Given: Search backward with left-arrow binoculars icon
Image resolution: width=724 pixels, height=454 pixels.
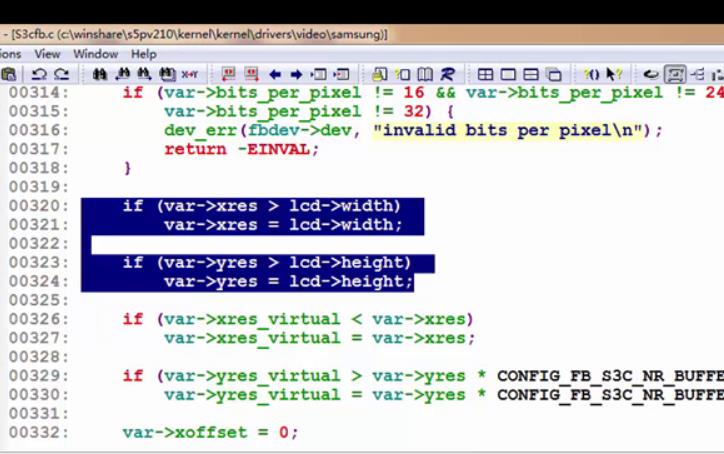Looking at the screenshot, I should pyautogui.click(x=122, y=74).
